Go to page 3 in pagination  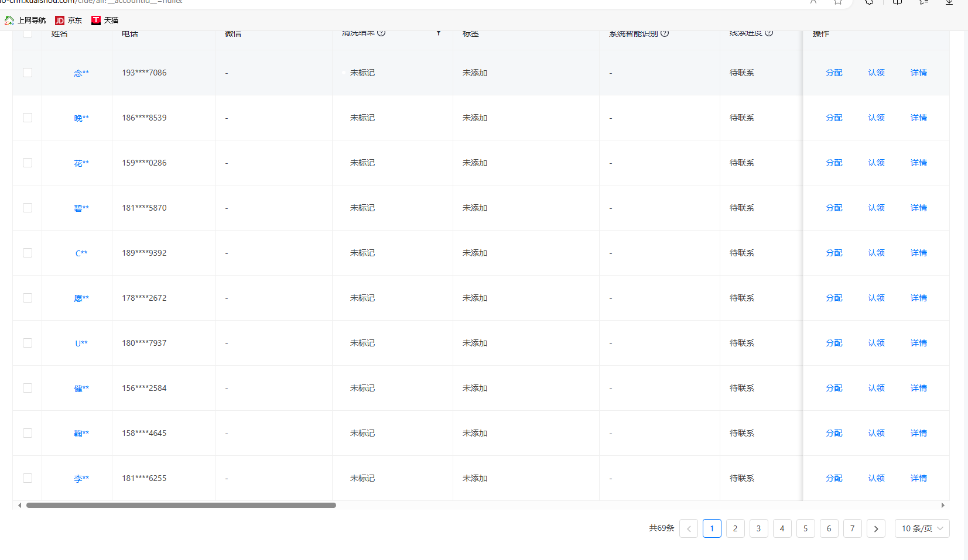758,528
